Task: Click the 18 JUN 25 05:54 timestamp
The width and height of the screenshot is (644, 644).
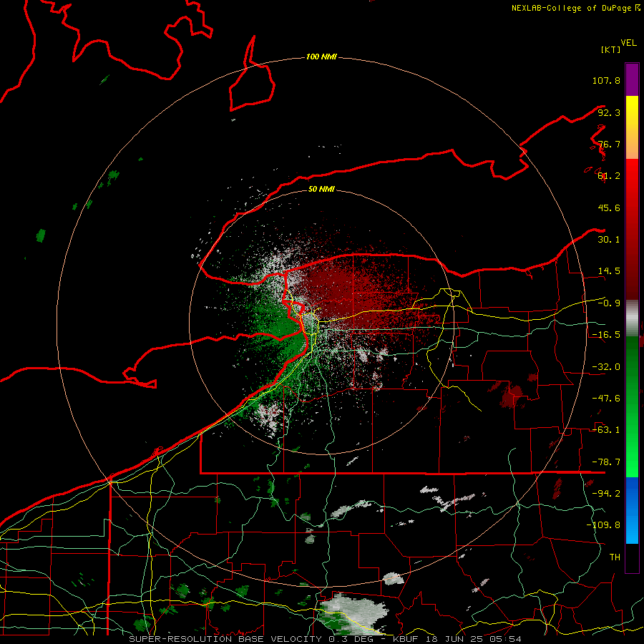Action: pyautogui.click(x=473, y=639)
